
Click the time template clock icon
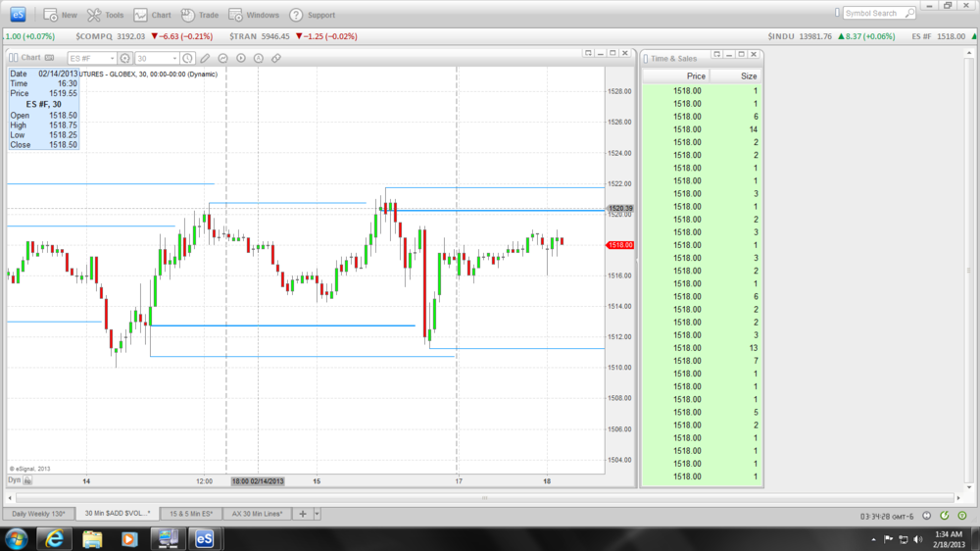tap(187, 58)
